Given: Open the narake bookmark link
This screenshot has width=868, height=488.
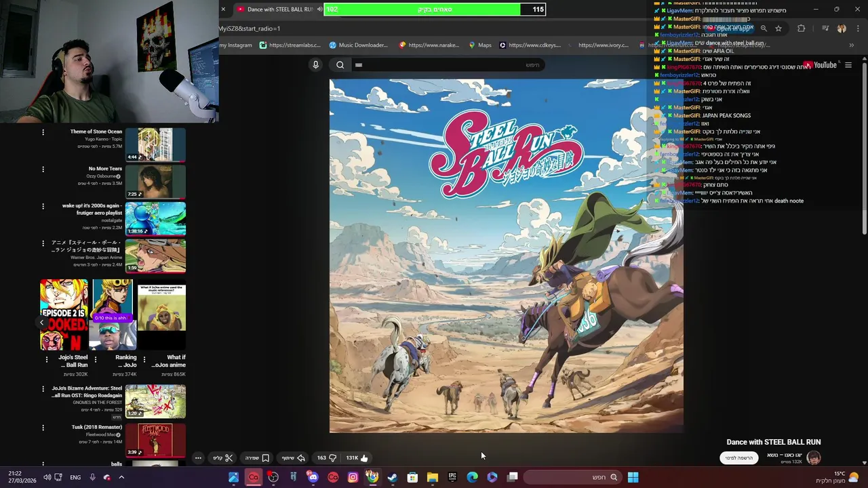Looking at the screenshot, I should click(429, 45).
